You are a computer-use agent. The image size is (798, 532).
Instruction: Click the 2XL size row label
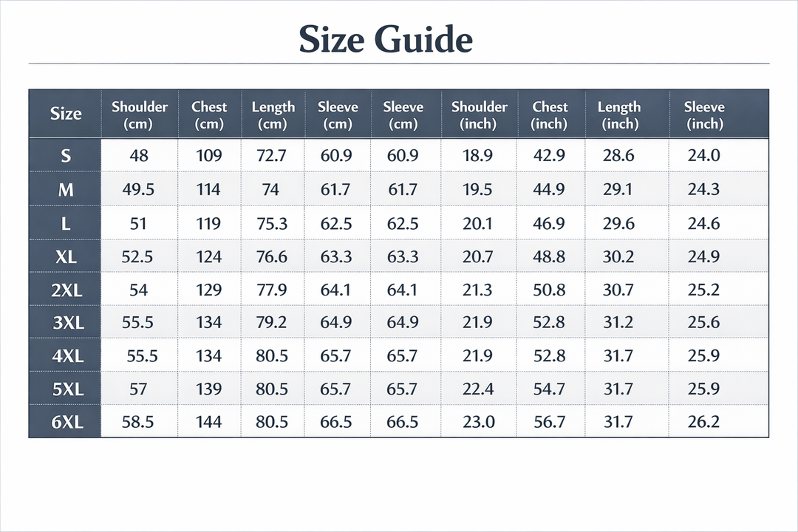(x=66, y=290)
